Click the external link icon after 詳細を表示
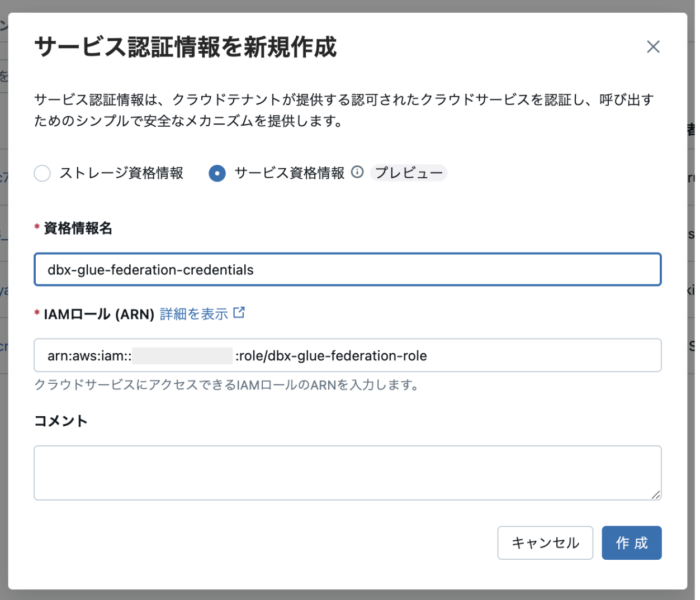 coord(239,312)
